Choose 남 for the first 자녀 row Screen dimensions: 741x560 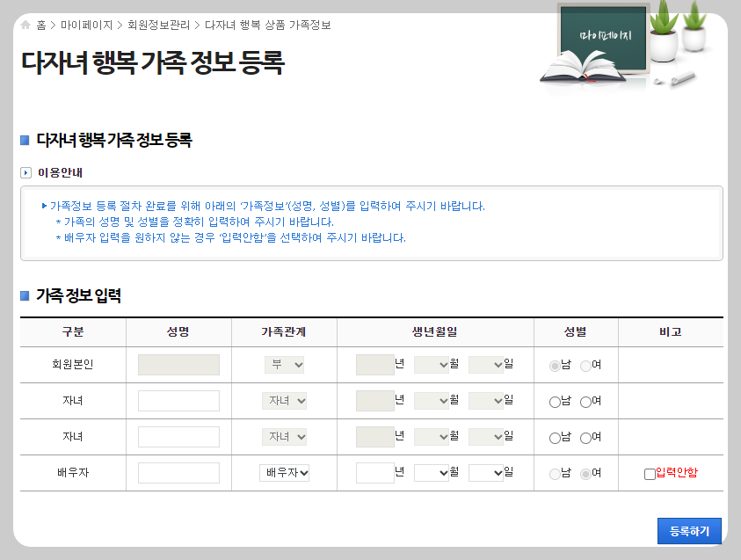click(555, 402)
